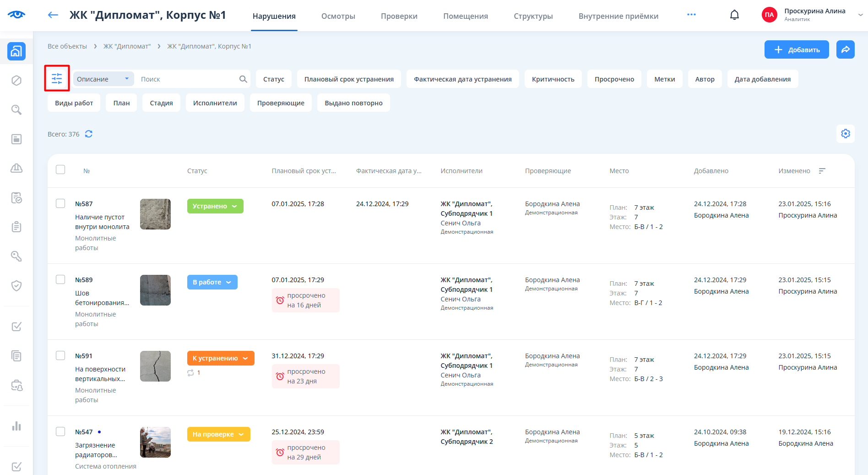Open the statistics bar chart sidebar icon
This screenshot has width=868, height=475.
[16, 426]
